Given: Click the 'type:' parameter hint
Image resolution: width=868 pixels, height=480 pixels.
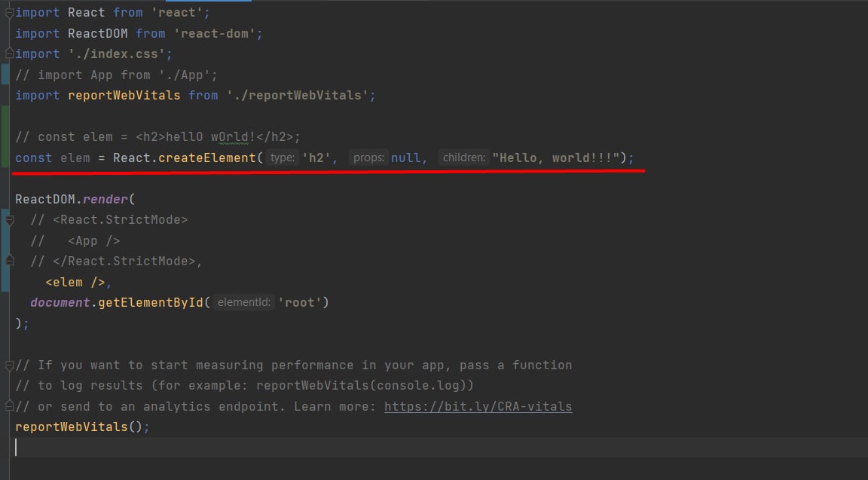Looking at the screenshot, I should click(x=282, y=158).
